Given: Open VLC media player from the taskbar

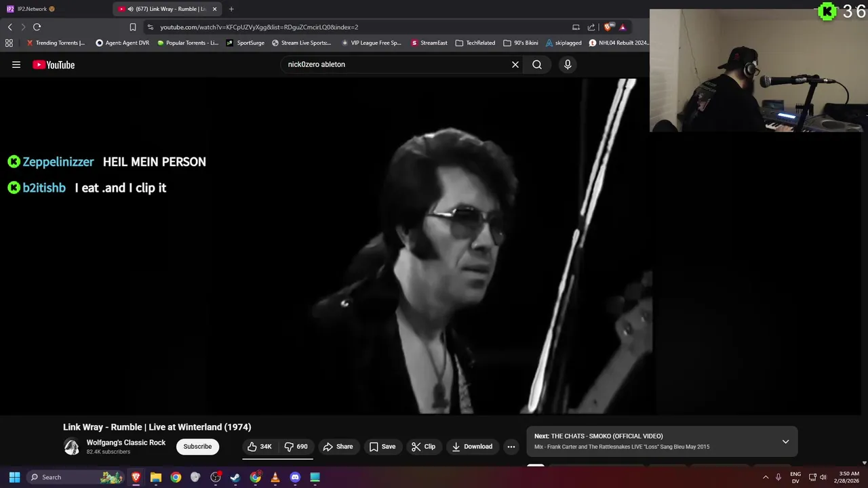Looking at the screenshot, I should click(275, 477).
